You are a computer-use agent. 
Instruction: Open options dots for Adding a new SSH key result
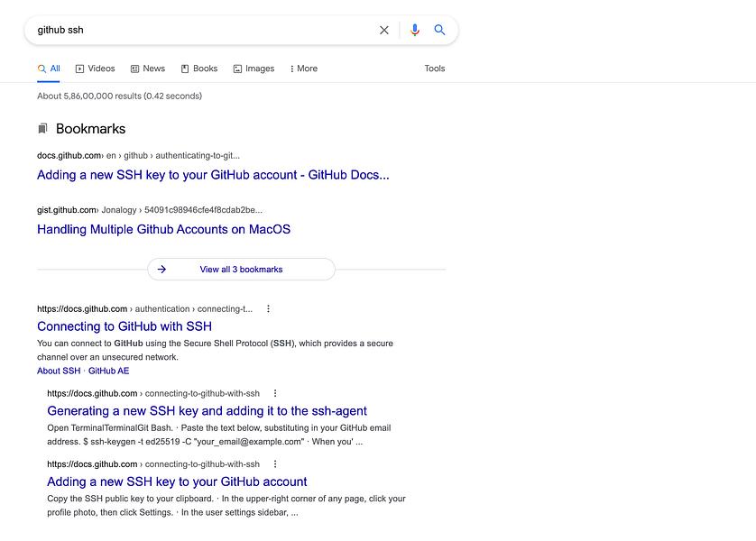275,464
